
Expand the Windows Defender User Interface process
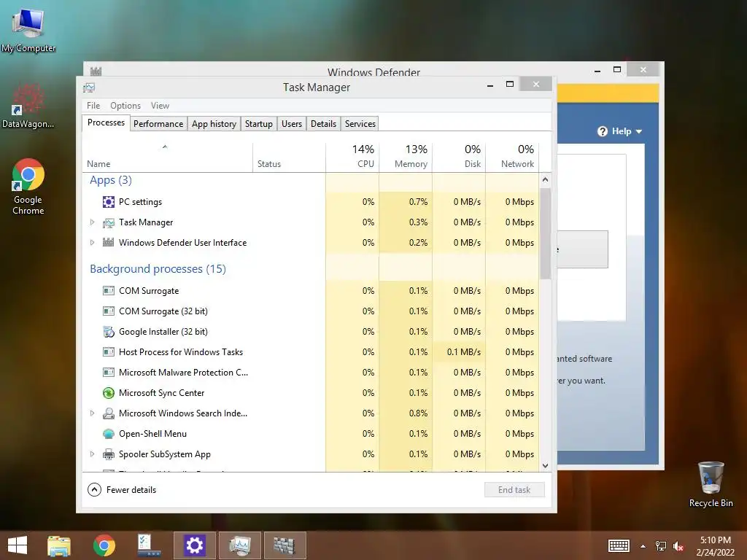point(93,242)
